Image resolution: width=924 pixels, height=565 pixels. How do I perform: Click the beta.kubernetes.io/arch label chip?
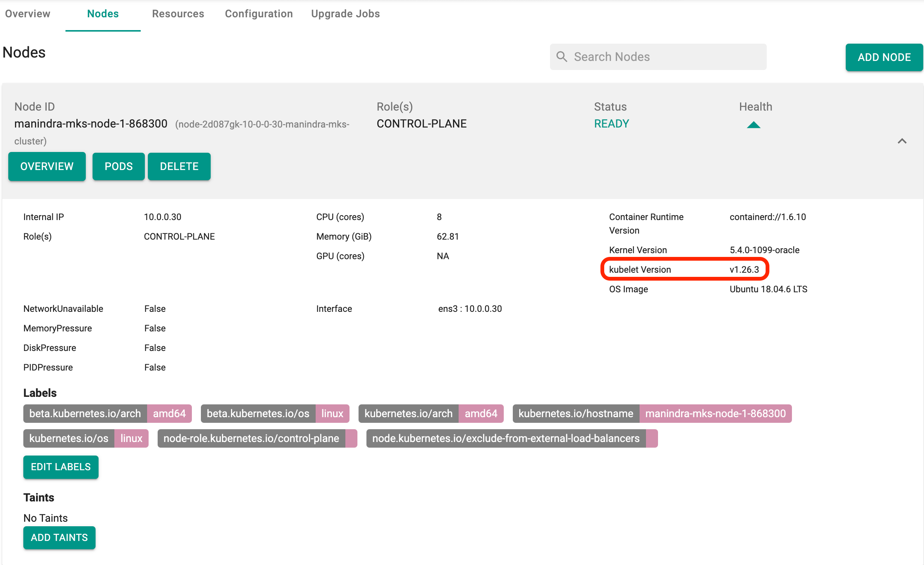coord(108,413)
